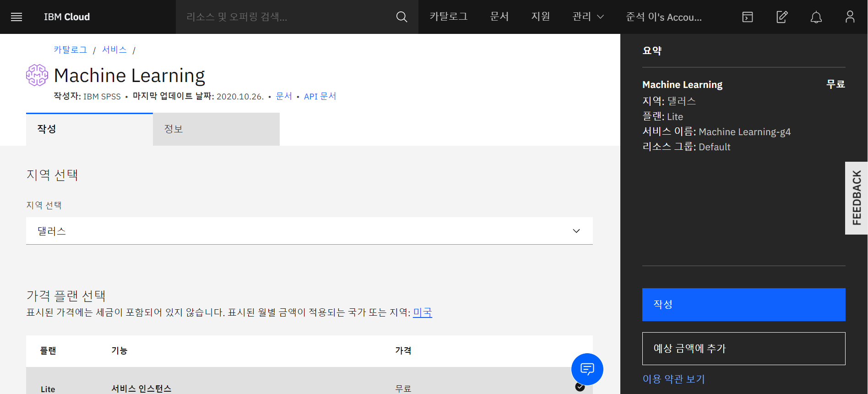Follow the 서비스 breadcrumb link
The width and height of the screenshot is (868, 394).
click(114, 49)
